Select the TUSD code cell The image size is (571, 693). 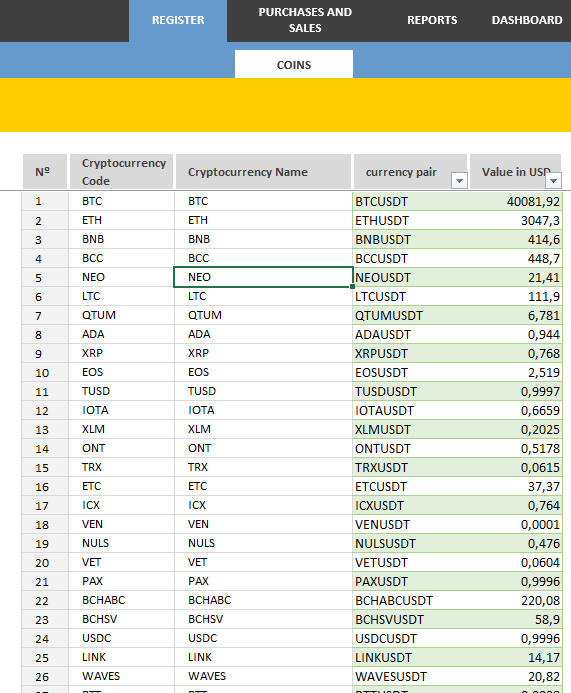click(x=122, y=391)
